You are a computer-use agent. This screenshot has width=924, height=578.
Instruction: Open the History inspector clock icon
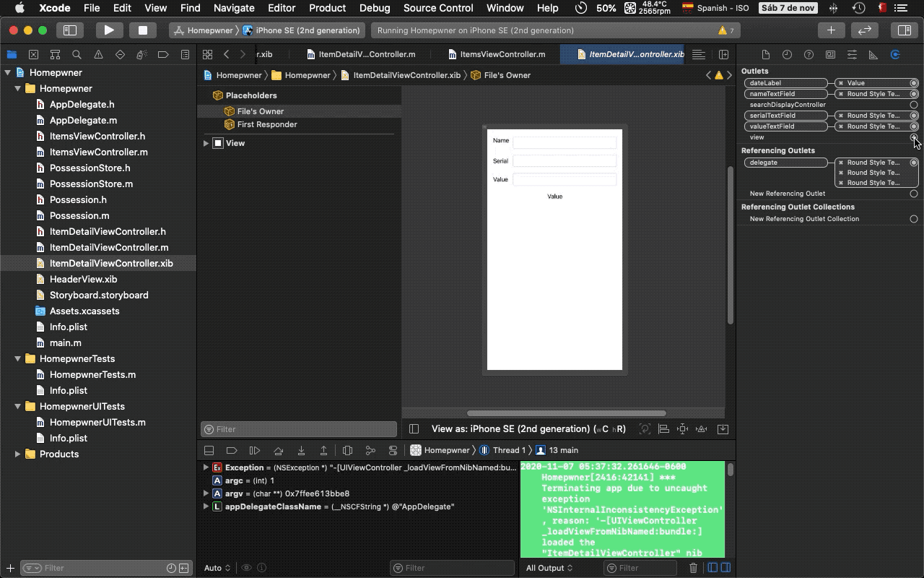point(787,55)
